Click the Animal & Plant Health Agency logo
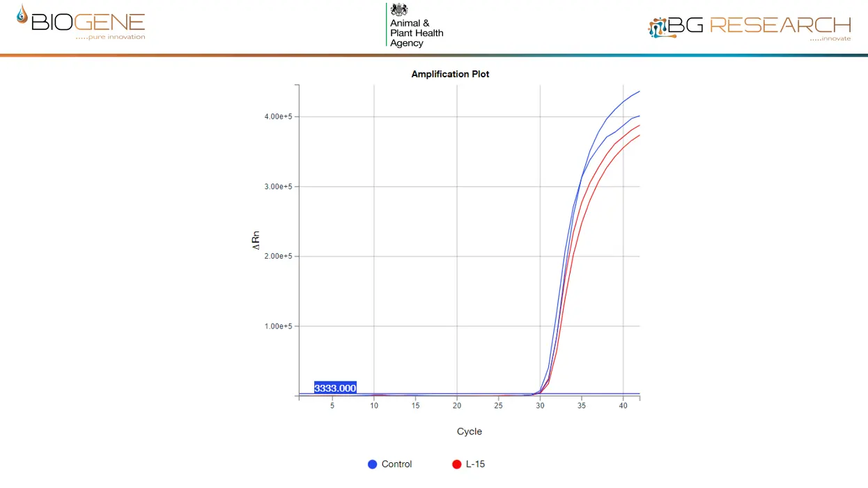This screenshot has width=868, height=488. coord(415,25)
